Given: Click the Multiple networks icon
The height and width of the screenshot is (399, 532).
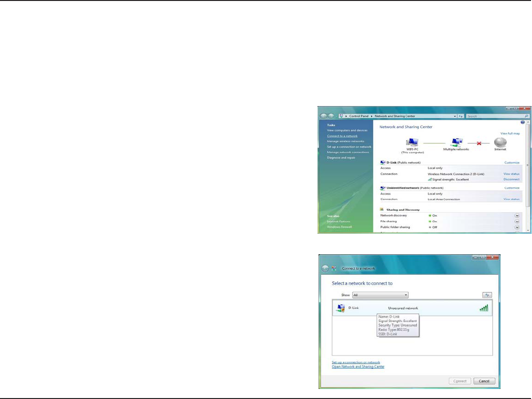Looking at the screenshot, I should [457, 142].
